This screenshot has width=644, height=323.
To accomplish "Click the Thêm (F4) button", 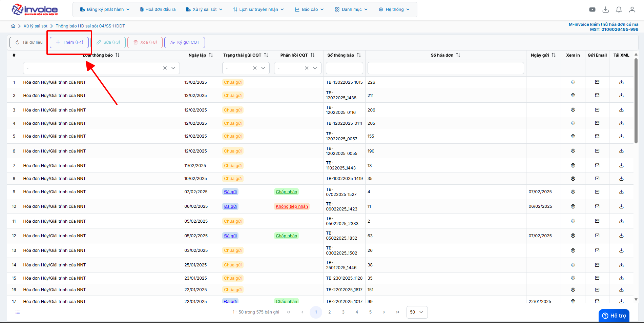I will (x=69, y=42).
